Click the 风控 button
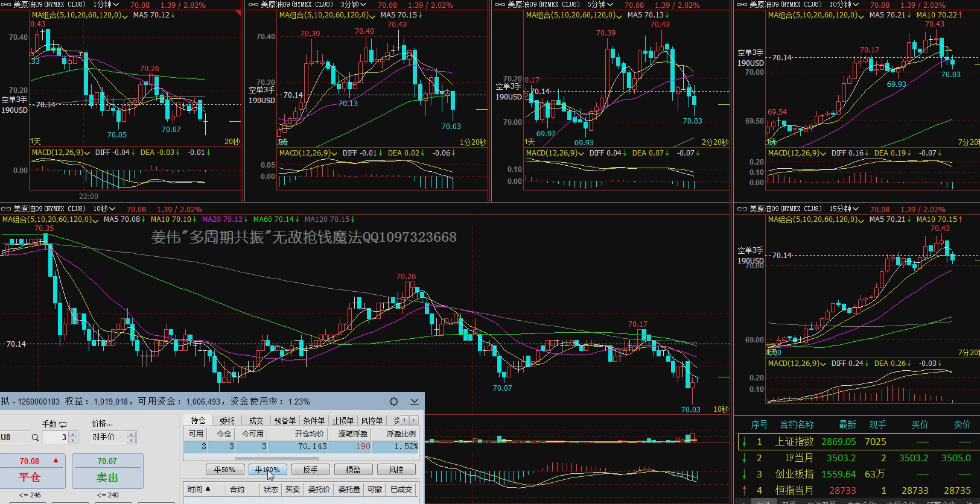 (396, 470)
